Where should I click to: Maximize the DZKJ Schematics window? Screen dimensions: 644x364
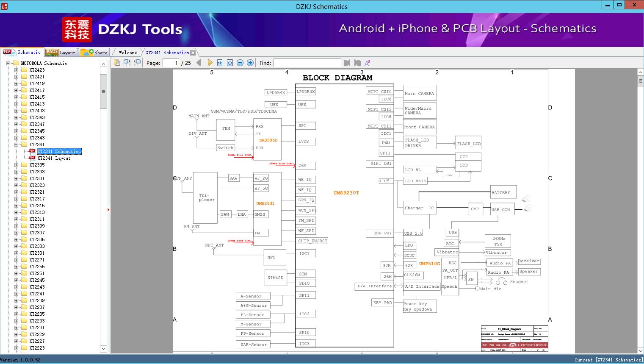[619, 5]
